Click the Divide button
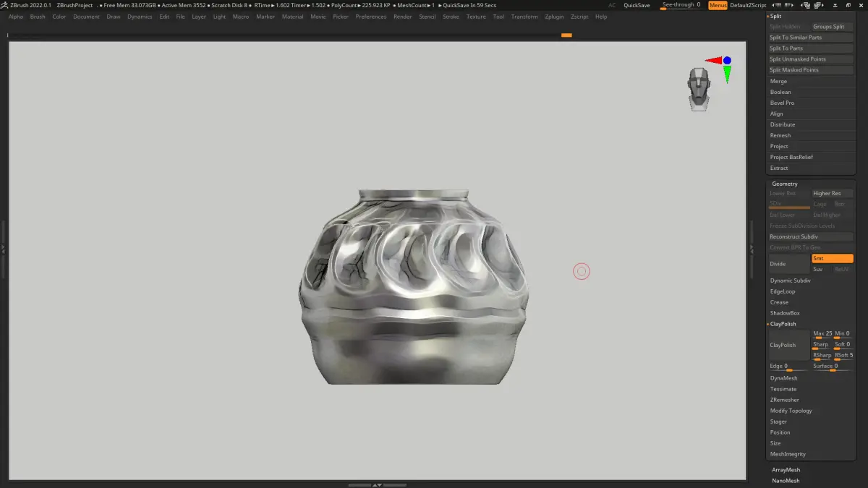The width and height of the screenshot is (868, 488). point(788,264)
